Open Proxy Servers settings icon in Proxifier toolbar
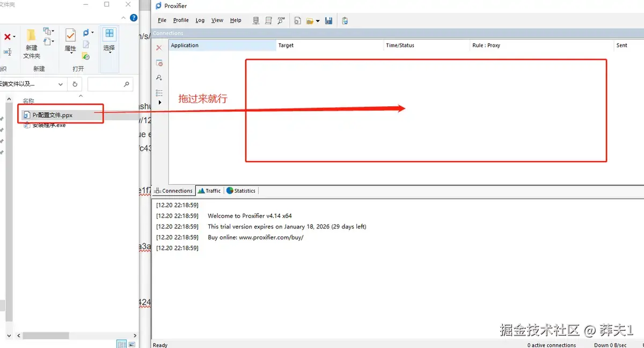Viewport: 644px width, 348px height. 256,21
